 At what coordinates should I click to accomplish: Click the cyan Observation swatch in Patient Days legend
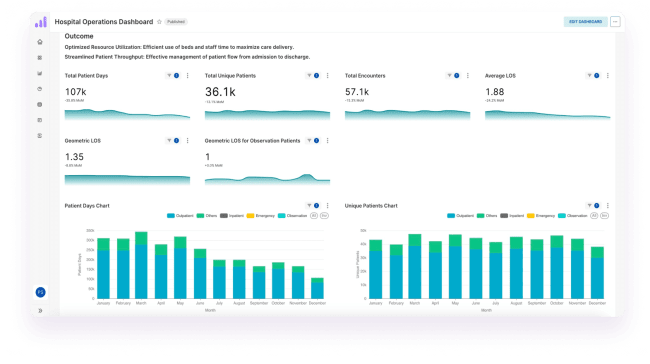click(281, 216)
